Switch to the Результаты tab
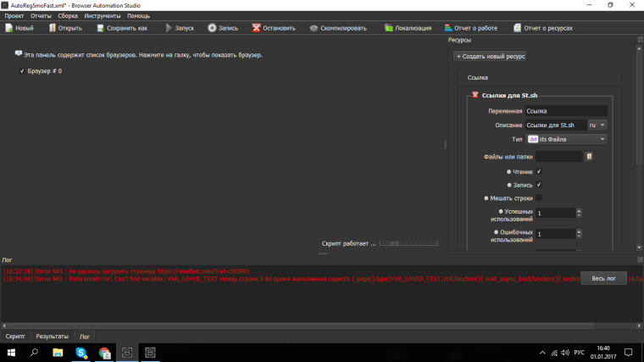The height and width of the screenshot is (362, 644). tap(52, 337)
